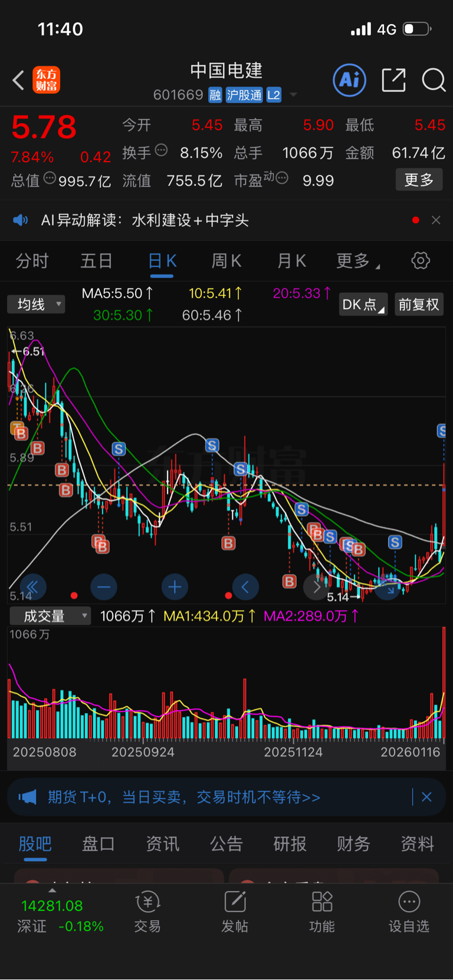The width and height of the screenshot is (453, 980).
Task: Jump to earliest chart data icon
Action: [32, 587]
